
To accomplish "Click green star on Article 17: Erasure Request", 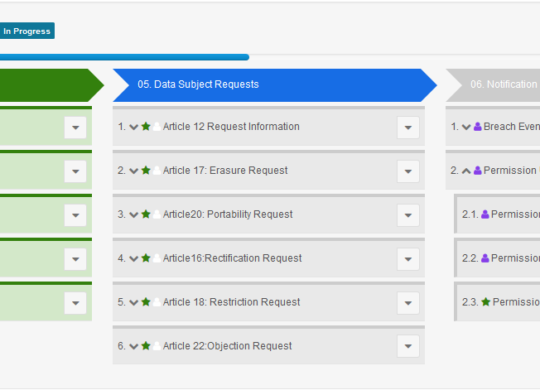I will coord(146,170).
